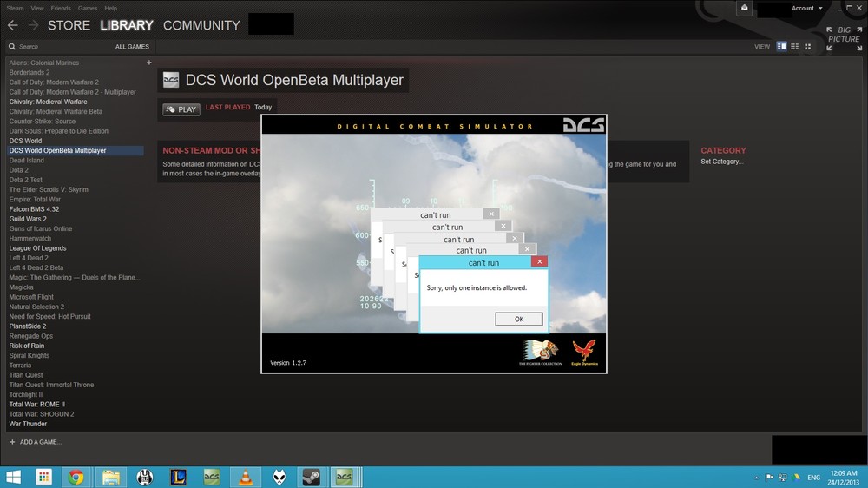
Task: Enter Big Picture mode
Action: [845, 38]
